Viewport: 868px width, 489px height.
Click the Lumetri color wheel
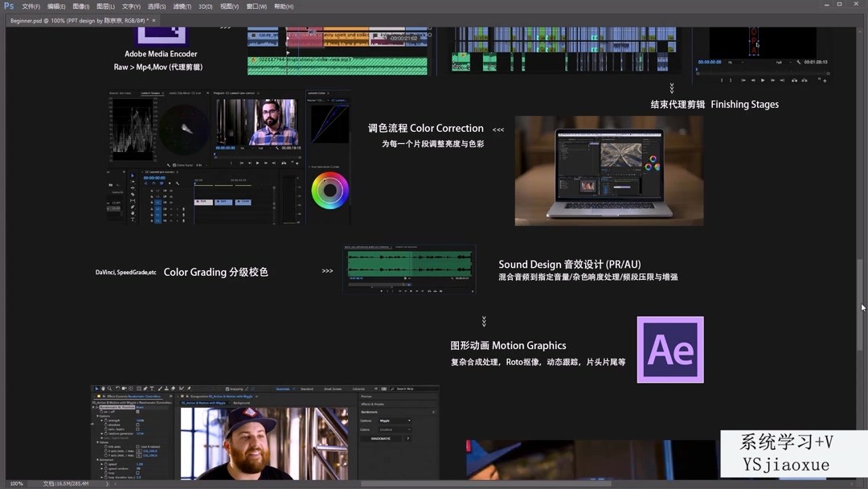coord(329,190)
